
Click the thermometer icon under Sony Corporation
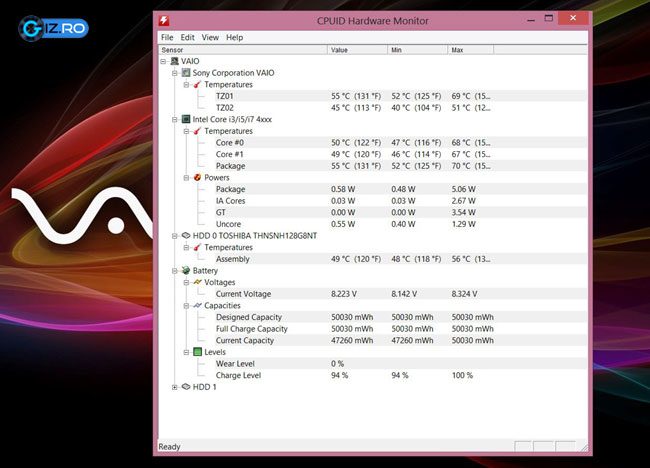[197, 85]
